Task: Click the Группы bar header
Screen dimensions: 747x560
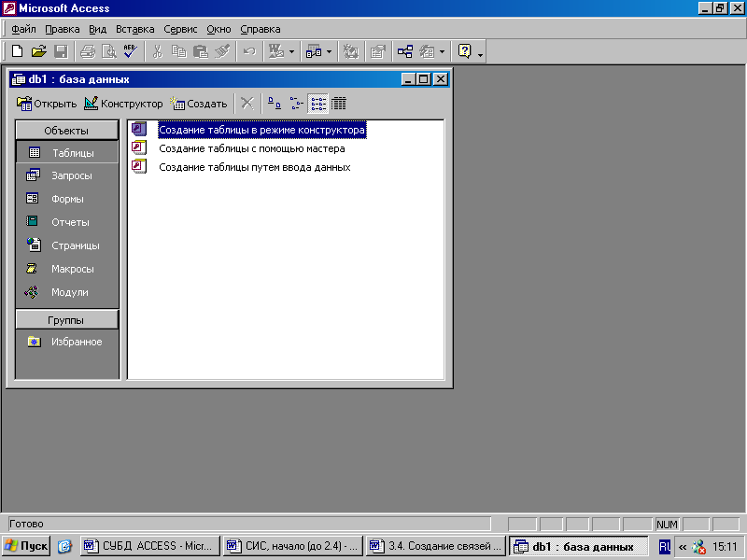Action: [66, 319]
